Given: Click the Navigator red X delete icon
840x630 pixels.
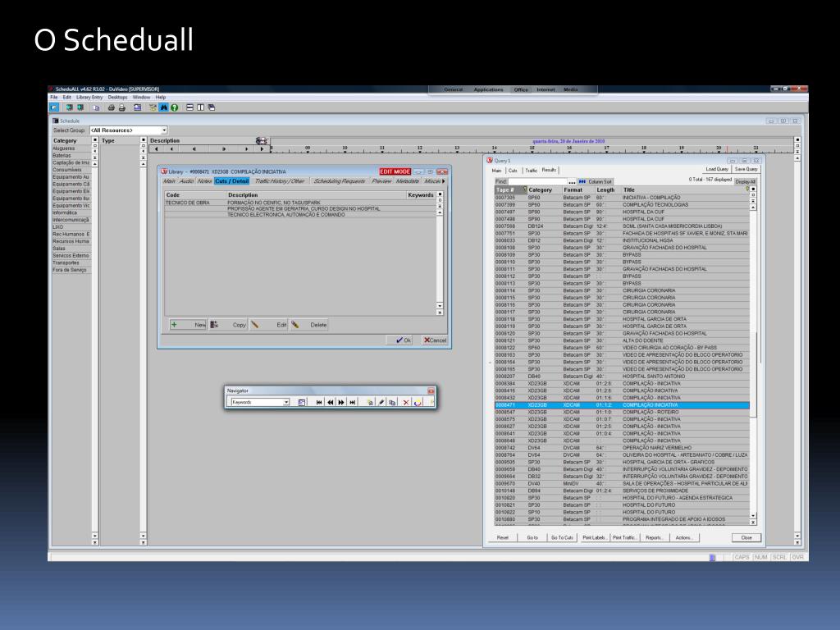Looking at the screenshot, I should 406,402.
